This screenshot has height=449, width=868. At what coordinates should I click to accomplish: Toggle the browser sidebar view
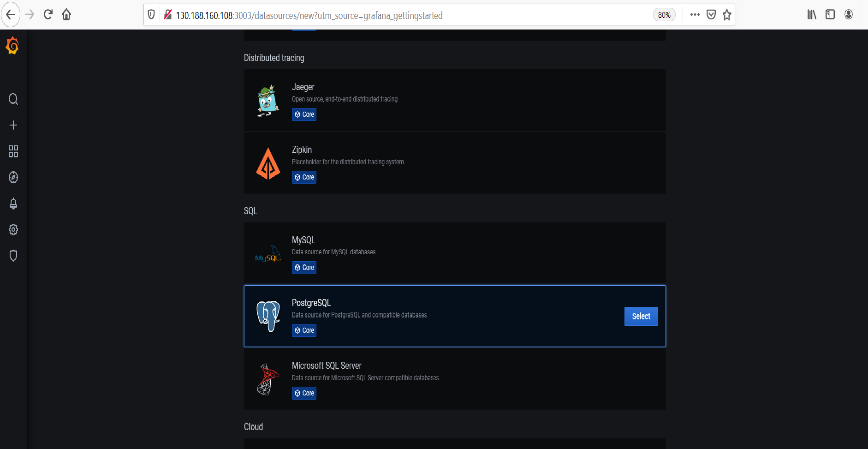point(830,15)
